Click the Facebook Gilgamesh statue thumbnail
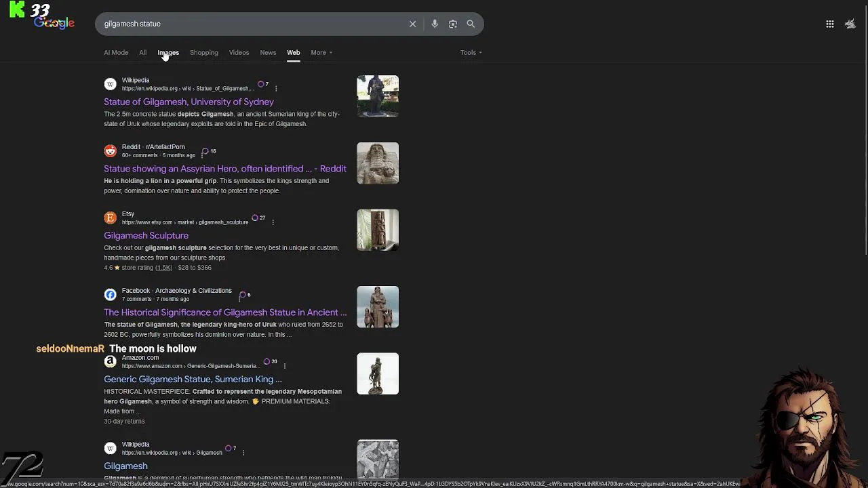The height and width of the screenshot is (488, 868). coord(378,307)
